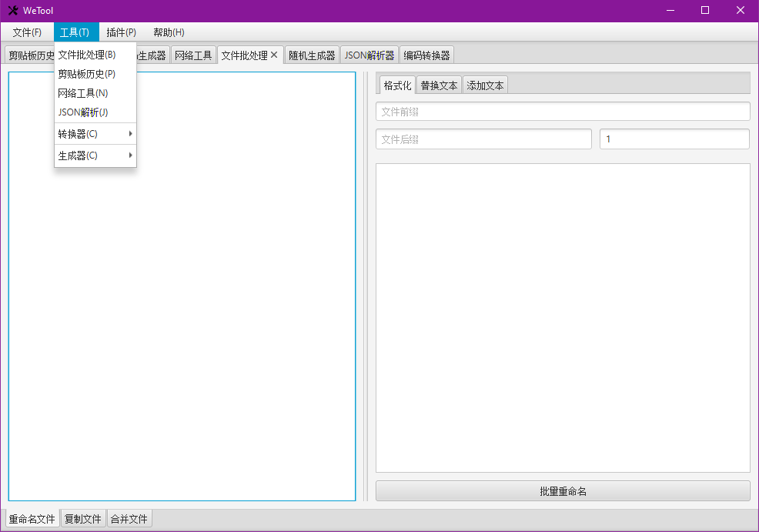The width and height of the screenshot is (759, 532).
Task: Click the large preview text area below 文件后缀
Action: 563,317
